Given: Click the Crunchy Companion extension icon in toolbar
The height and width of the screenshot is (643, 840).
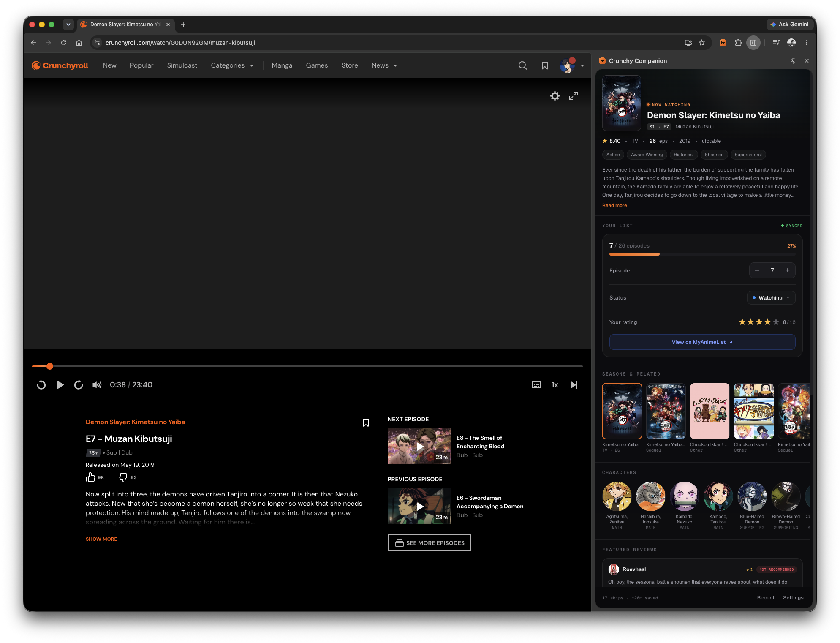Looking at the screenshot, I should 723,43.
